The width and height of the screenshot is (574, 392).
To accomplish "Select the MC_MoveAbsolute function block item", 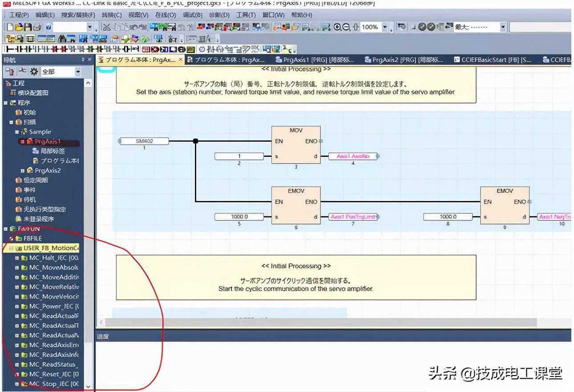I will [53, 268].
